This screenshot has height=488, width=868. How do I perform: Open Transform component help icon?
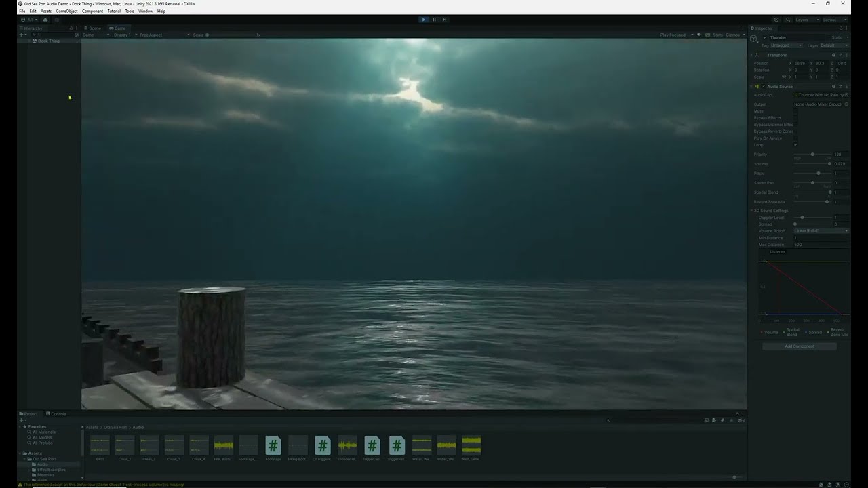point(834,55)
